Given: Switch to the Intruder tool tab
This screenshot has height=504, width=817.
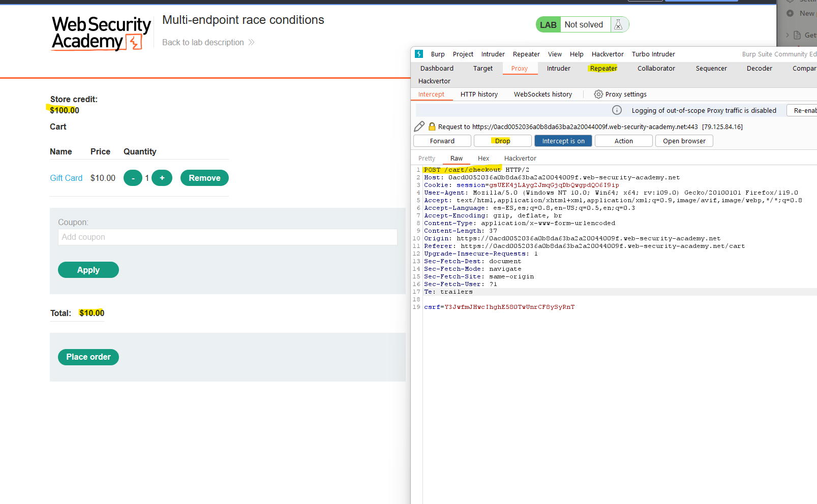Looking at the screenshot, I should [x=559, y=69].
